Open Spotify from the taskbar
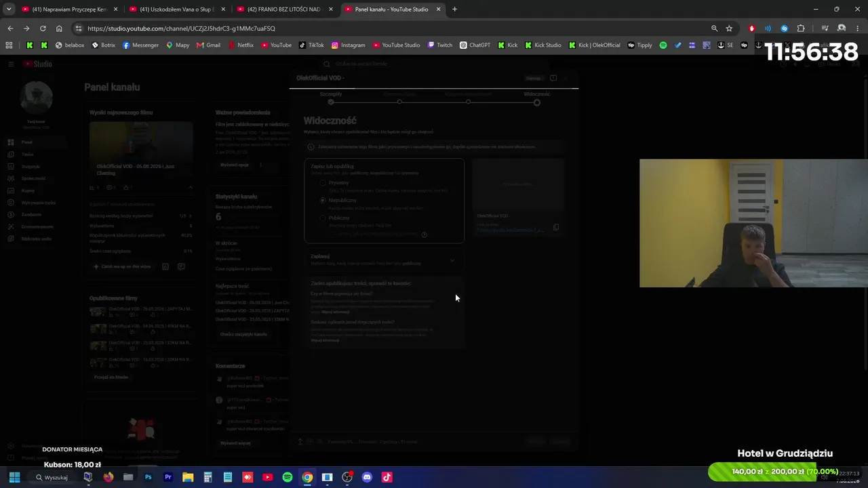This screenshot has width=868, height=488. pos(288,477)
